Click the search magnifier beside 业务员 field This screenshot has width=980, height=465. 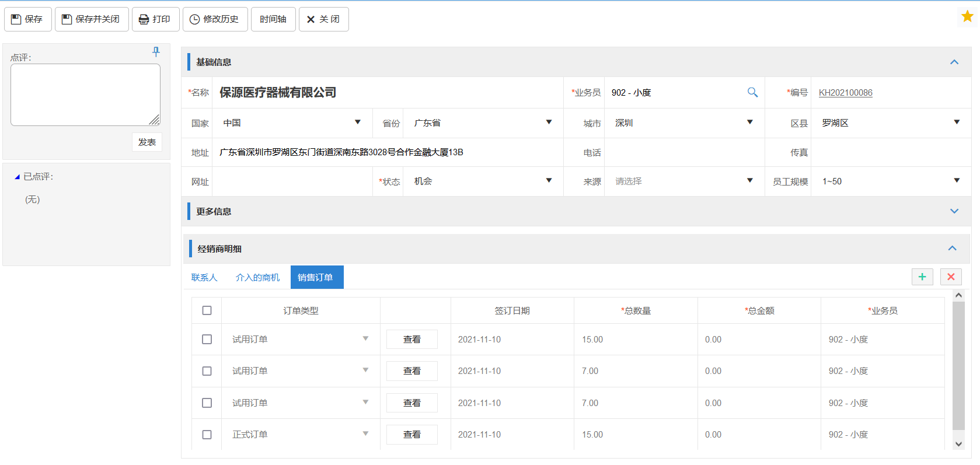pos(752,92)
